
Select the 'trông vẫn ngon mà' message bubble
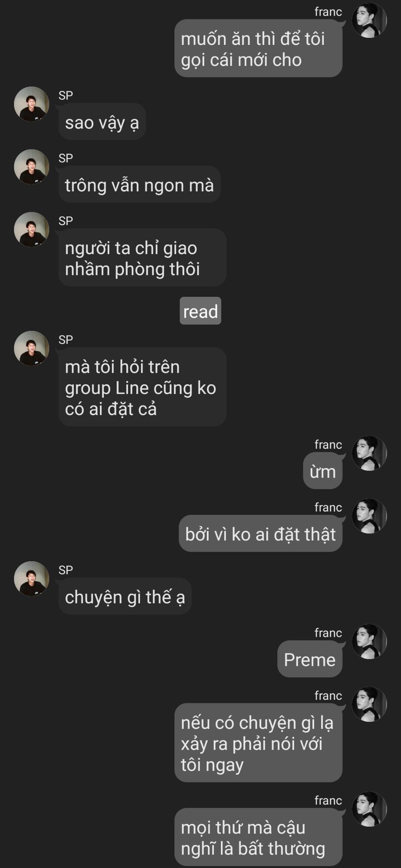(139, 184)
